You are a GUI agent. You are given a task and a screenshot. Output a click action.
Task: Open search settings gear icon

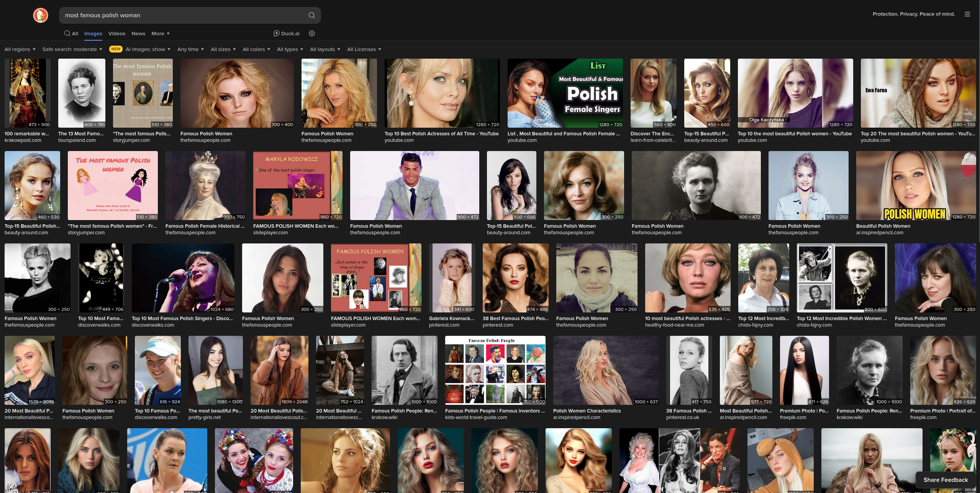point(312,33)
